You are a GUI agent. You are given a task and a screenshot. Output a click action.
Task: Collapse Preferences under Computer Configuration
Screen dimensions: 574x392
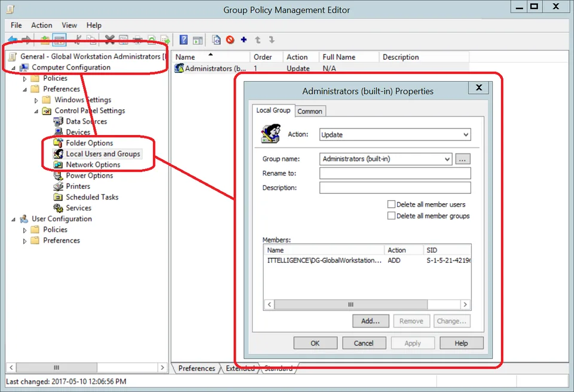[25, 90]
